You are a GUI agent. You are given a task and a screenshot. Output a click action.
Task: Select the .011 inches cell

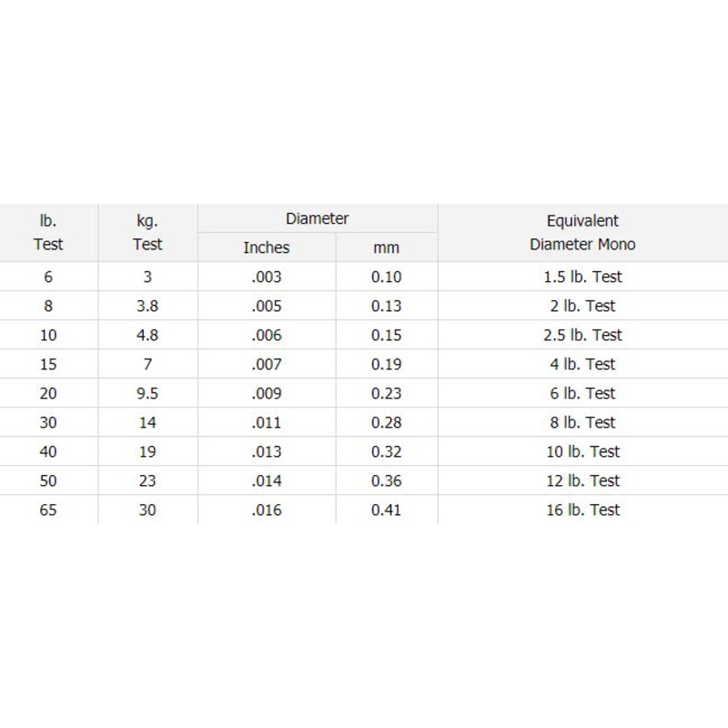click(x=266, y=422)
